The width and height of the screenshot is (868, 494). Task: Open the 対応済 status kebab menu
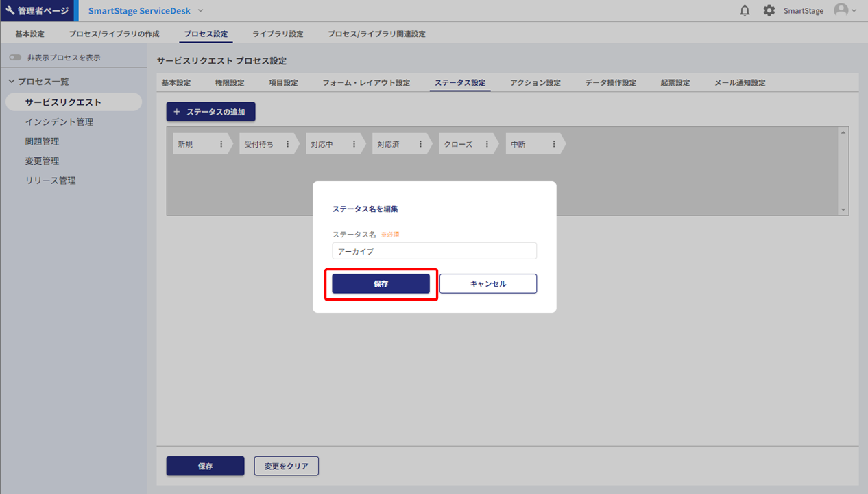420,144
